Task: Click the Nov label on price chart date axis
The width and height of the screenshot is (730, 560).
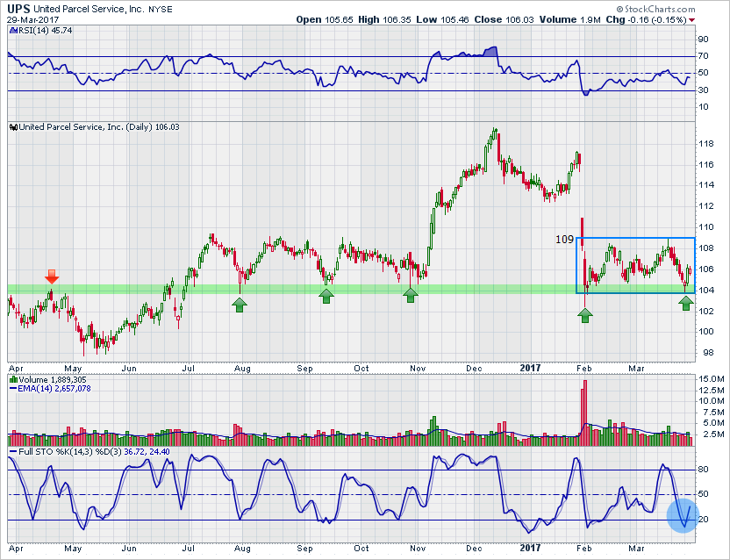Action: tap(418, 369)
